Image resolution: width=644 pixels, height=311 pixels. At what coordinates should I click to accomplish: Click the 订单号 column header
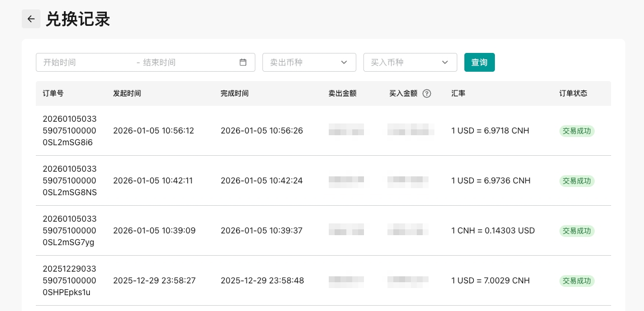point(53,93)
